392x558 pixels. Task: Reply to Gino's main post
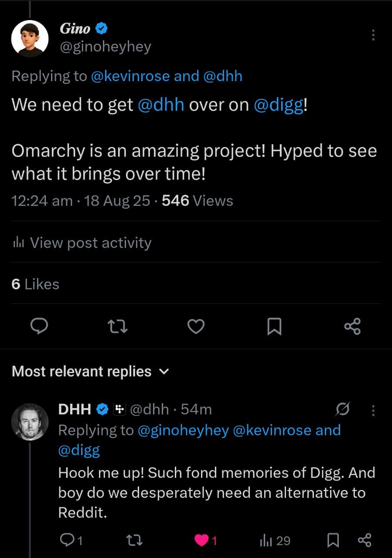pos(39,326)
